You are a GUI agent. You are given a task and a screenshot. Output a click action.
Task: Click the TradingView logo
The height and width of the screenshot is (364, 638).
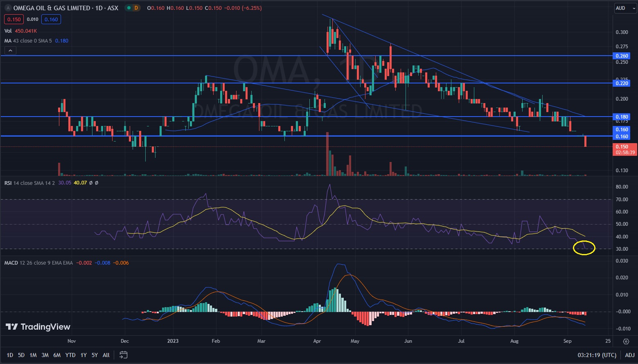(x=38, y=327)
